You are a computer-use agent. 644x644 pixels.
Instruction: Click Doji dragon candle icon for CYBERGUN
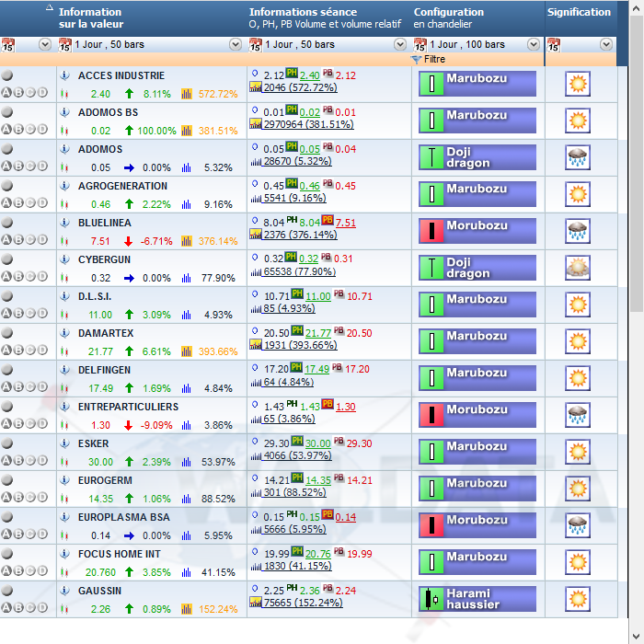pos(431,268)
